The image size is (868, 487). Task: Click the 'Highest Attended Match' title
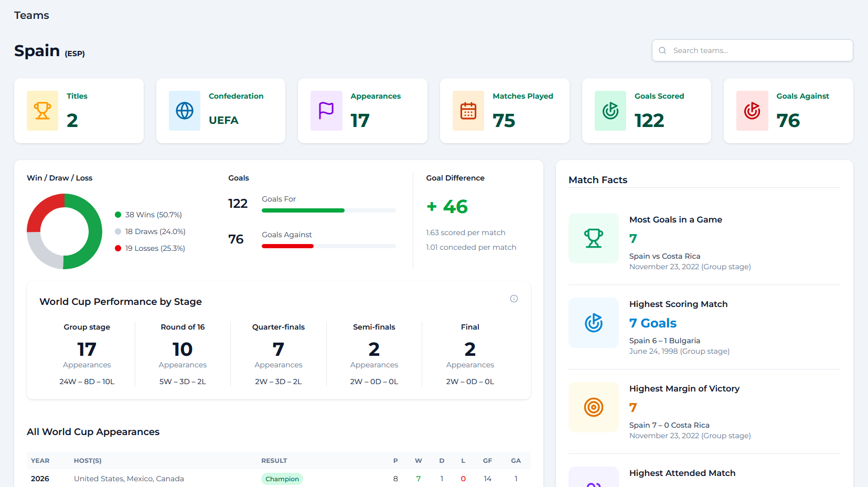point(682,473)
